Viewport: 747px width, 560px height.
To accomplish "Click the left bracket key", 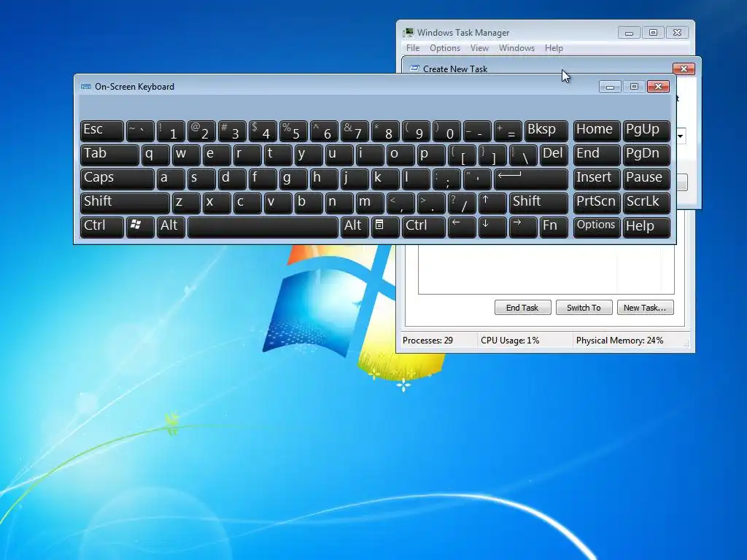I will point(462,155).
